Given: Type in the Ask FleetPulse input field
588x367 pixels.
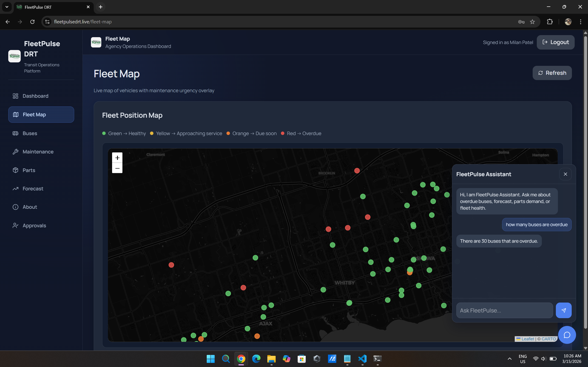Looking at the screenshot, I should pyautogui.click(x=504, y=310).
